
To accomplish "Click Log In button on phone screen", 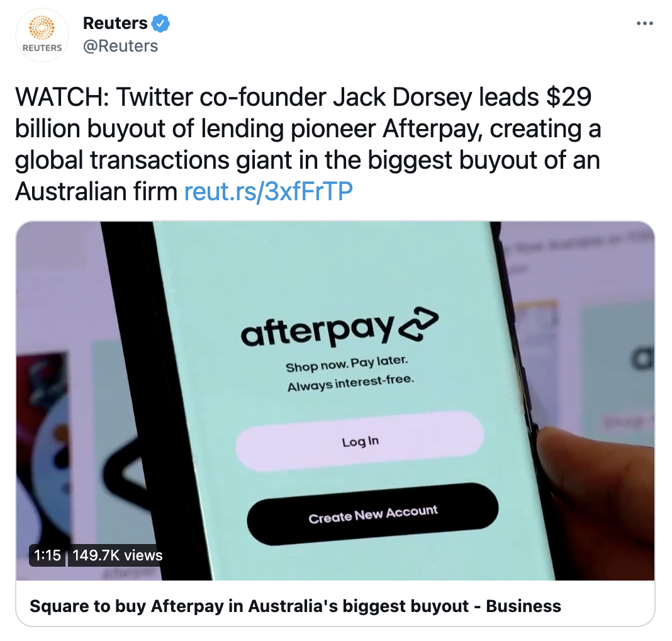I will pos(360,441).
